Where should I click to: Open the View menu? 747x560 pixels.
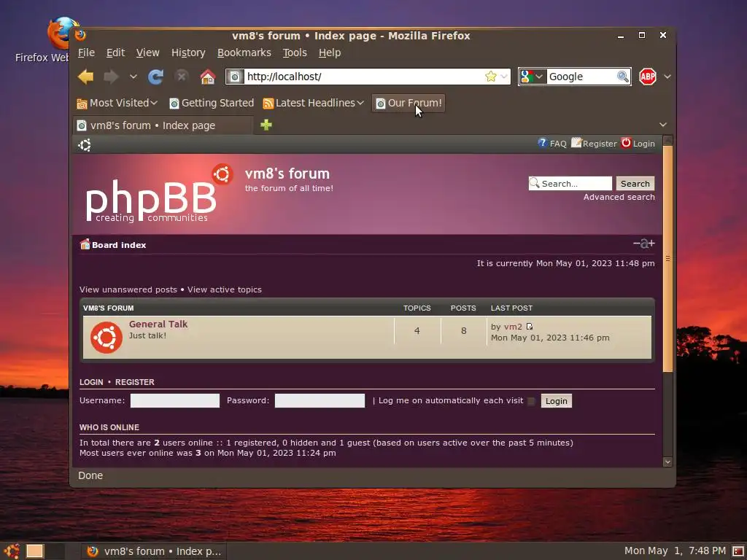tap(147, 52)
